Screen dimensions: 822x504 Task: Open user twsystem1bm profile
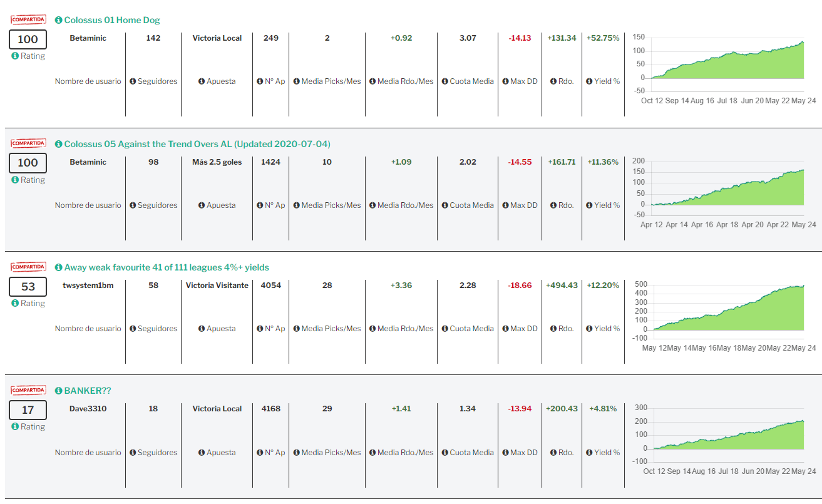pos(88,285)
